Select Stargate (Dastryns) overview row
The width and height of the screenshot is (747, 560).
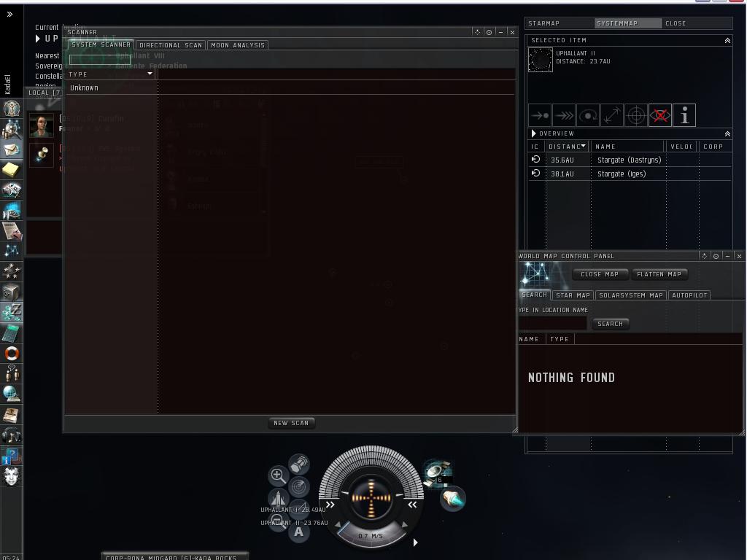[x=630, y=160]
